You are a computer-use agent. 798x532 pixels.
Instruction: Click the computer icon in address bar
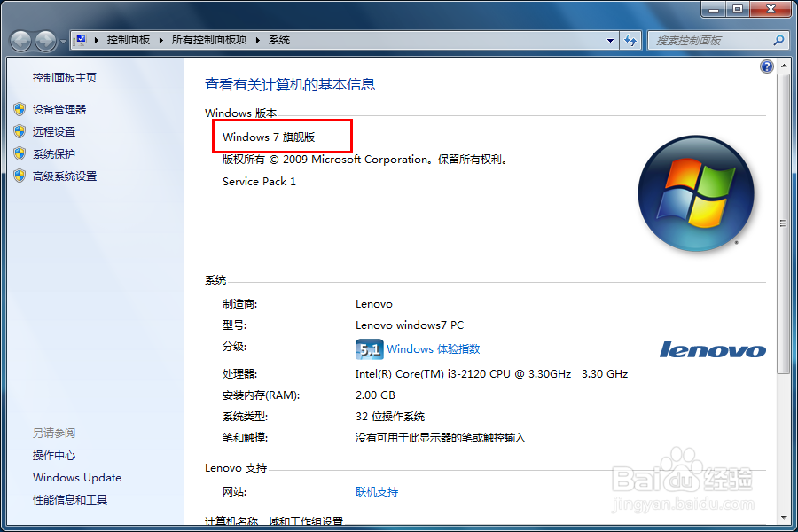[x=81, y=40]
